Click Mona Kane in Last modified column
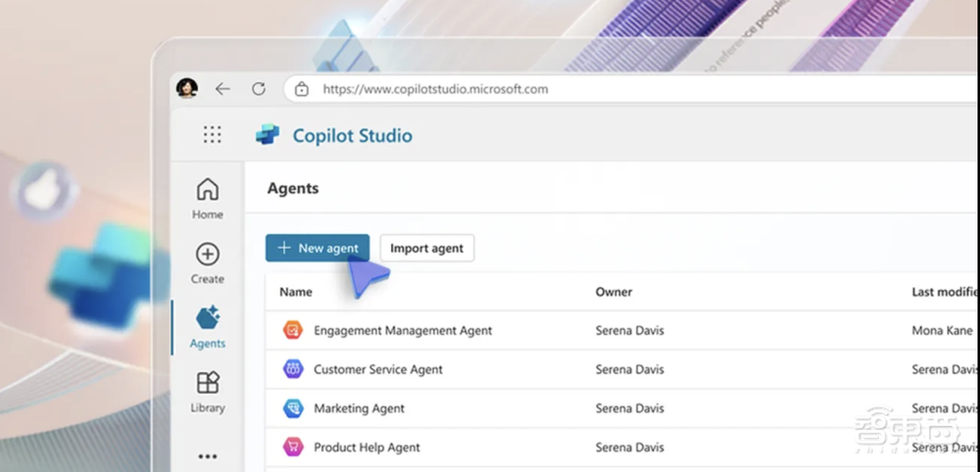The image size is (980, 472). pyautogui.click(x=943, y=330)
